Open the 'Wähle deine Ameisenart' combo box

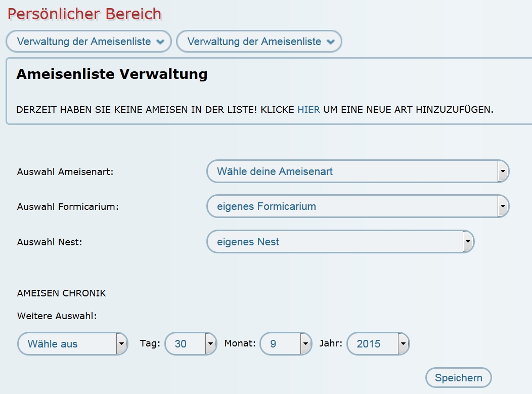coord(351,171)
